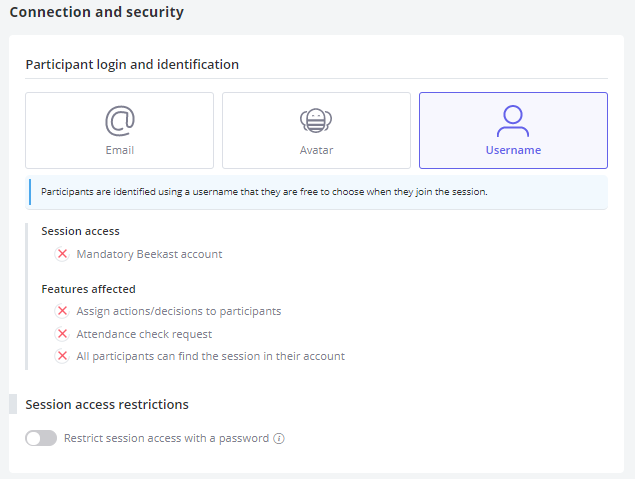Click the username info message banner
This screenshot has width=635, height=479.
pyautogui.click(x=316, y=192)
